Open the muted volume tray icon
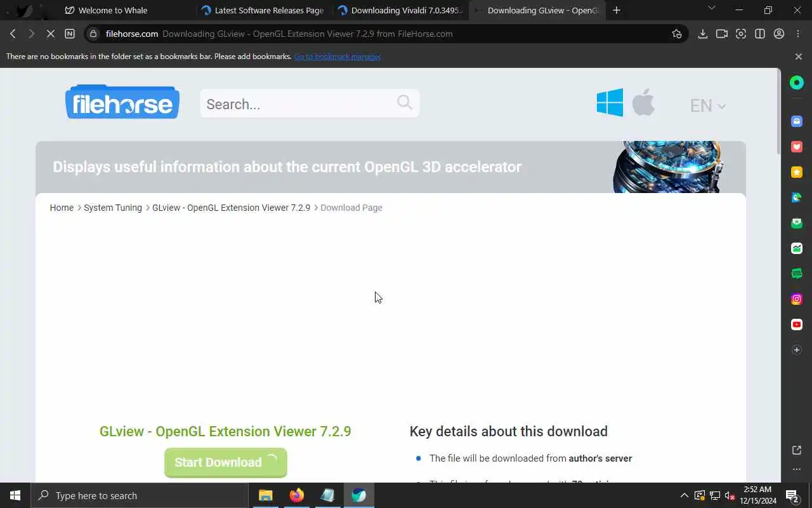812x508 pixels. click(x=730, y=495)
